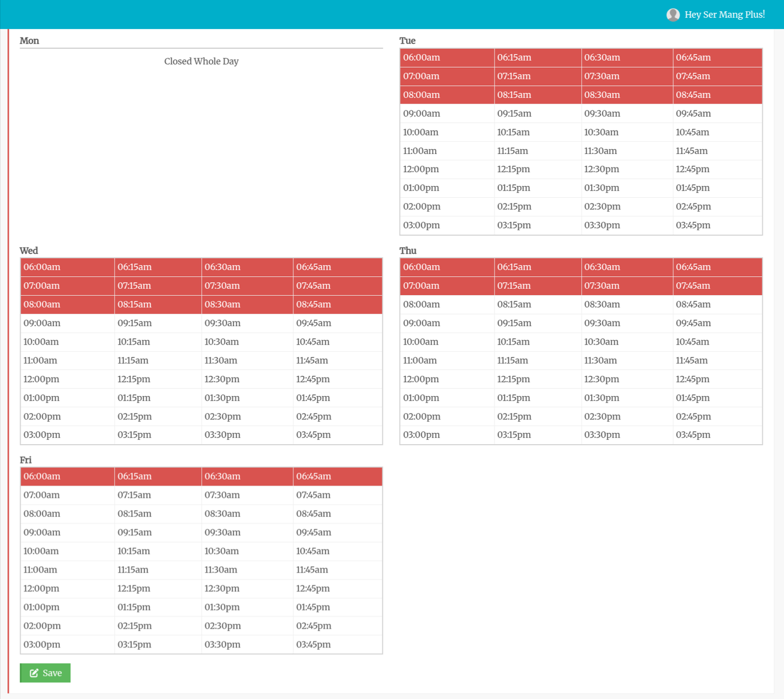Screen dimensions: 784x699
Task: Unblock Tuesday 08:30am slot
Action: pyautogui.click(x=627, y=95)
